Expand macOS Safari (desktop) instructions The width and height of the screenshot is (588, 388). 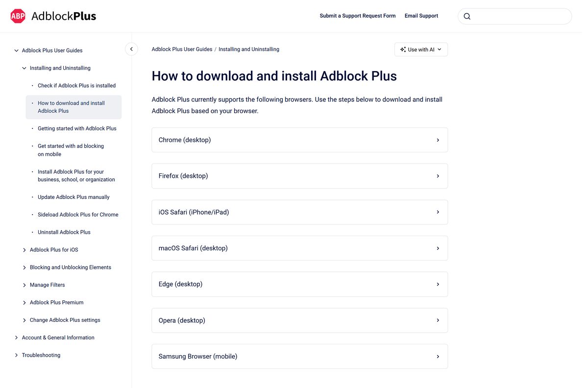(x=299, y=248)
